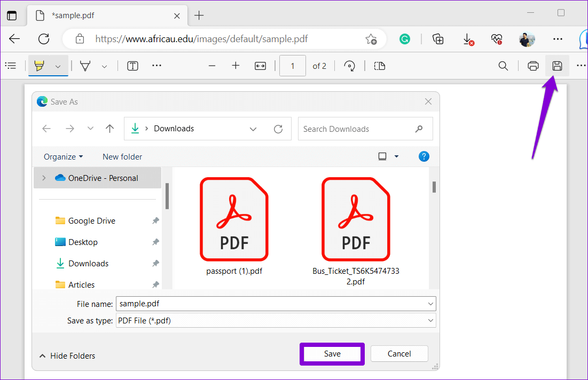588x380 pixels.
Task: Click the Cancel button
Action: pos(399,353)
